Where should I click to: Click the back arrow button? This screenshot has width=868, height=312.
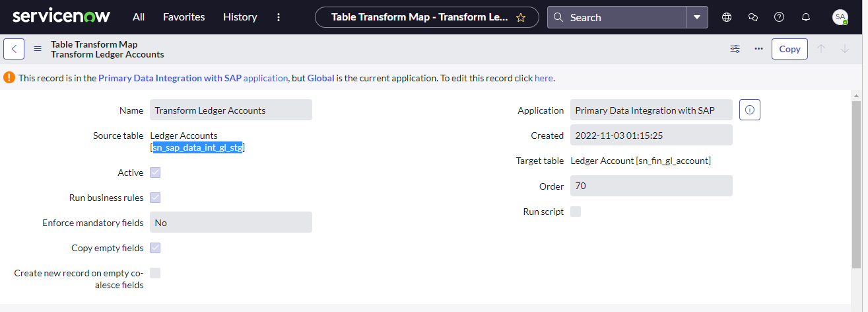point(14,49)
